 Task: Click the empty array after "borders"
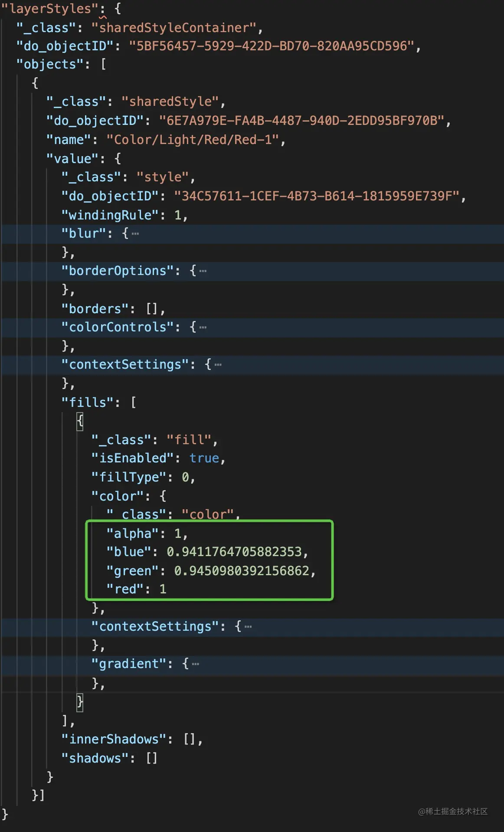(151, 309)
